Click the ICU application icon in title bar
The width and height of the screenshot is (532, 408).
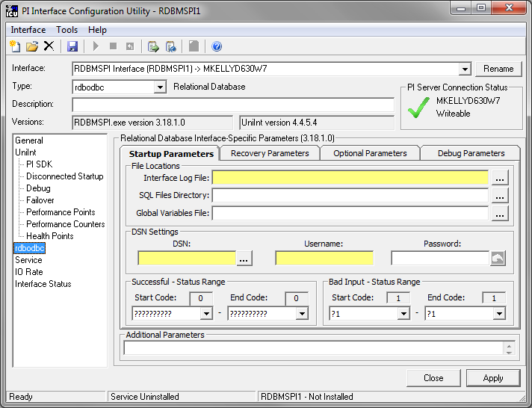click(12, 11)
